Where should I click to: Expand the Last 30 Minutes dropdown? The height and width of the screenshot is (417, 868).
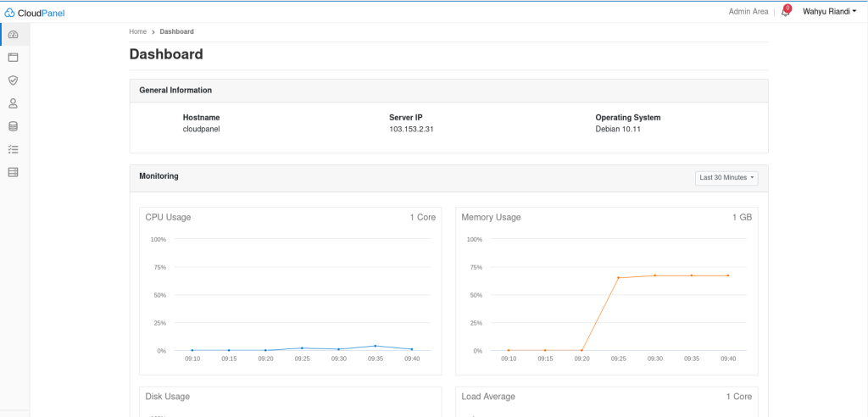[x=726, y=178]
